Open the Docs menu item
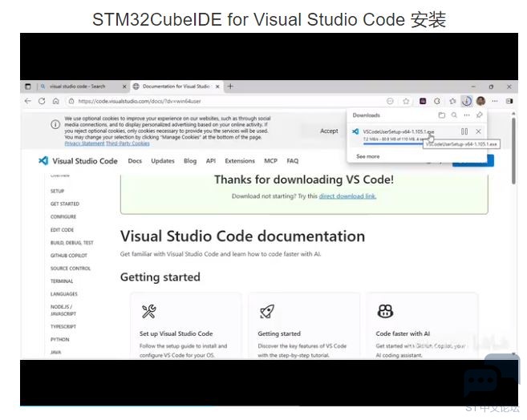Viewport: 527px width, 420px height. click(x=135, y=161)
